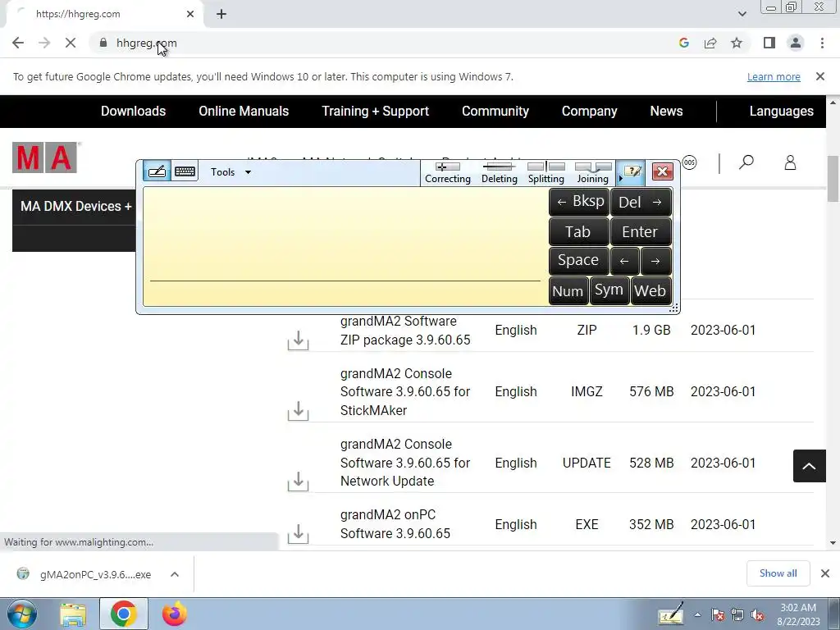Viewport: 840px width, 630px height.
Task: Open Chrome profile avatar
Action: [796, 43]
